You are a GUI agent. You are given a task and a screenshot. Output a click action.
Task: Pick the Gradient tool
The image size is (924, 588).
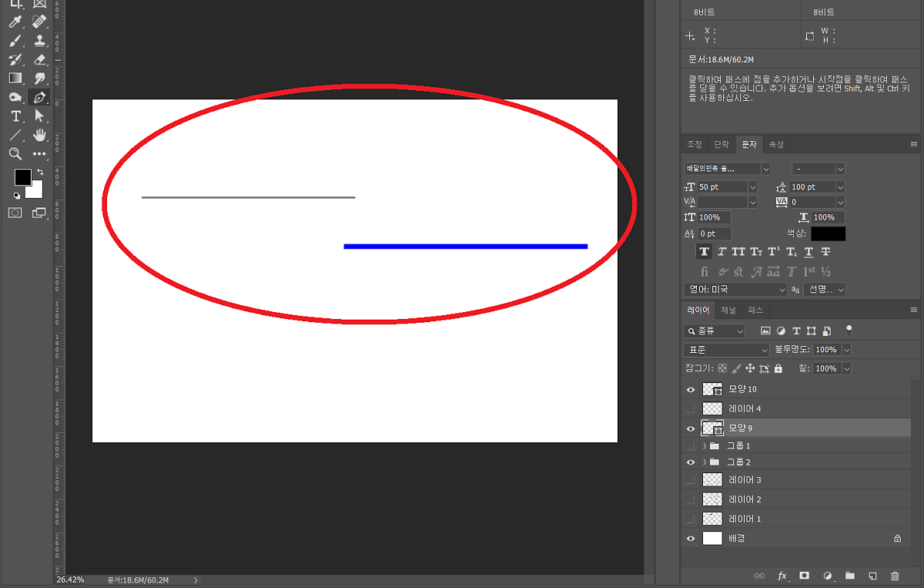click(15, 79)
